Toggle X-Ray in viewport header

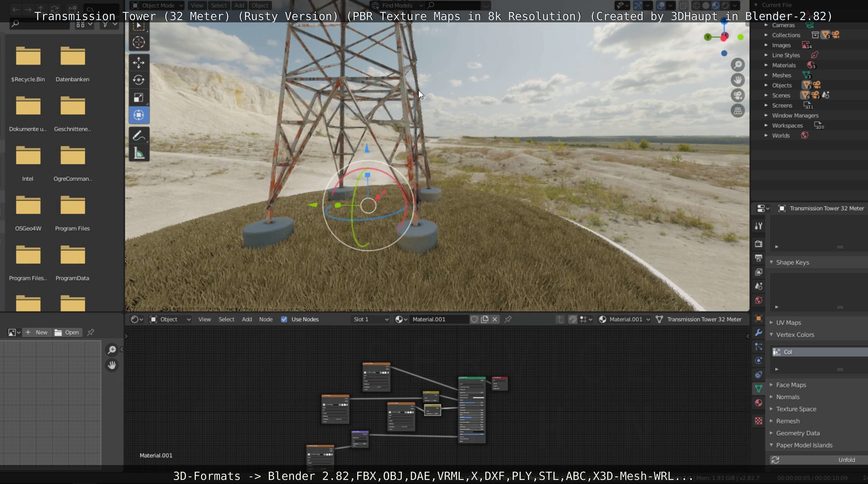(683, 5)
